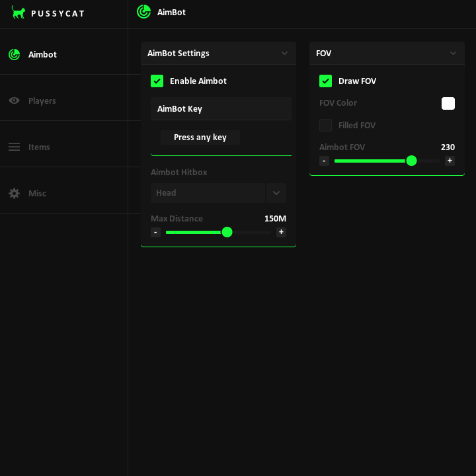Uncheck the Enable Aimbot checkbox
476x476 pixels.
157,81
